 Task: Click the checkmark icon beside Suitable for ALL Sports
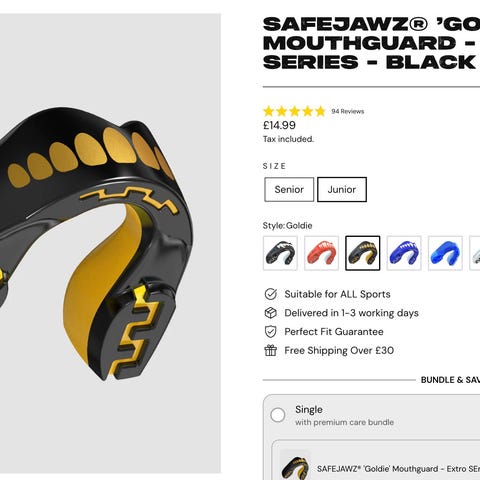click(271, 294)
